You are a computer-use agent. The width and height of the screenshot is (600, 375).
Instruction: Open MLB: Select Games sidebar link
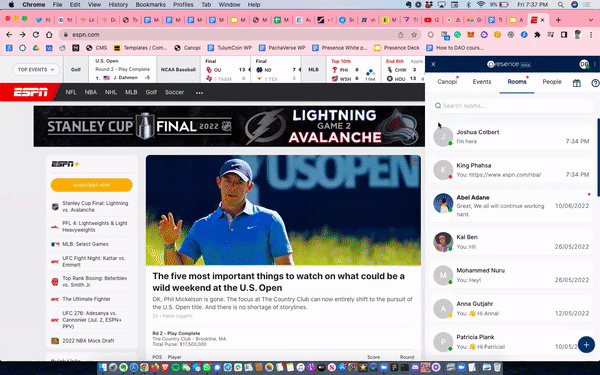(x=85, y=244)
